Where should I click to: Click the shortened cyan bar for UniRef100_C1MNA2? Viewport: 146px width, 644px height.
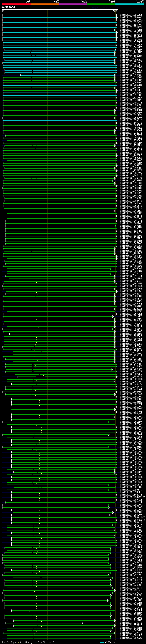tap(68, 75)
